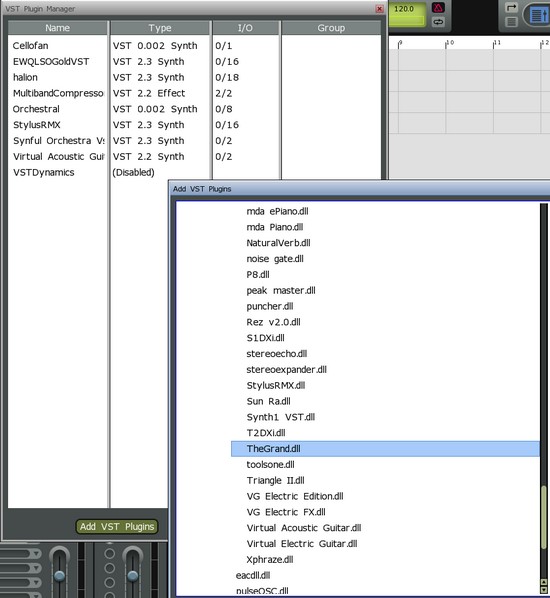
Task: Select Virtual Electric Guitar.dll in the file list
Action: click(302, 544)
